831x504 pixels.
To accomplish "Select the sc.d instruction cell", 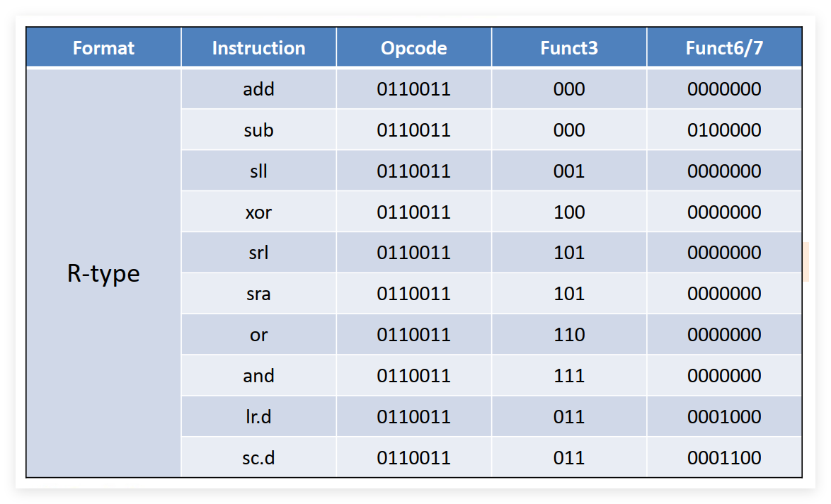I will tap(258, 458).
